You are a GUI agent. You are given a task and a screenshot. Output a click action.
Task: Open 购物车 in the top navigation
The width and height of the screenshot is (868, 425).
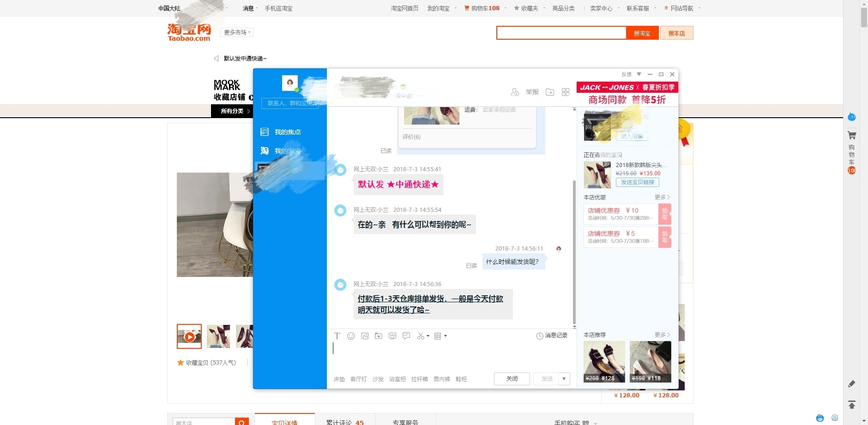click(482, 8)
